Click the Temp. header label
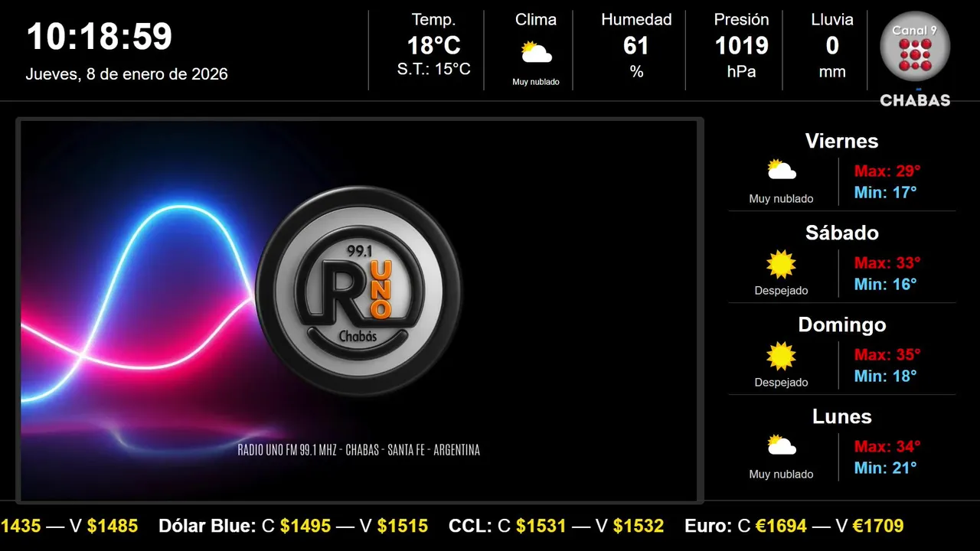 click(433, 20)
